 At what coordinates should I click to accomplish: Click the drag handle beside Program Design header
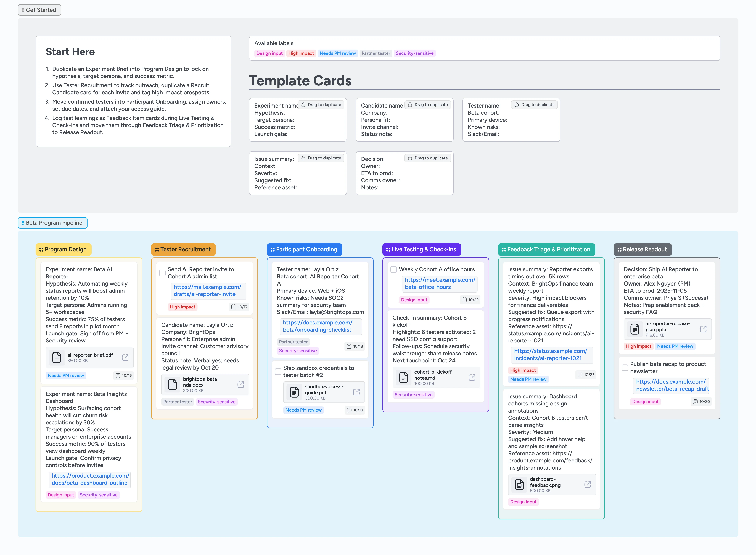click(42, 249)
